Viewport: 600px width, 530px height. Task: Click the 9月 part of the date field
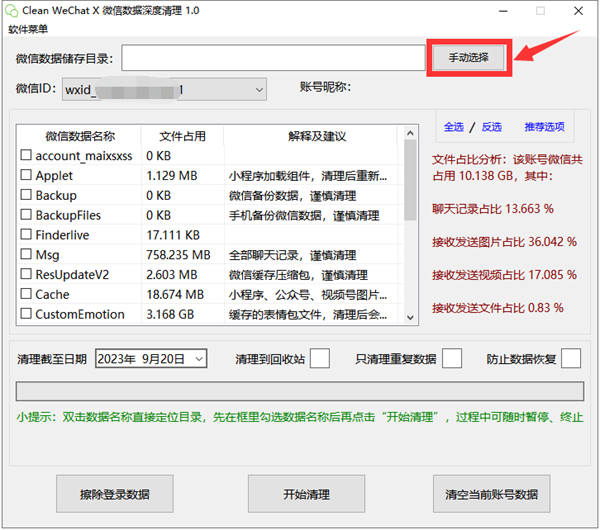point(151,359)
